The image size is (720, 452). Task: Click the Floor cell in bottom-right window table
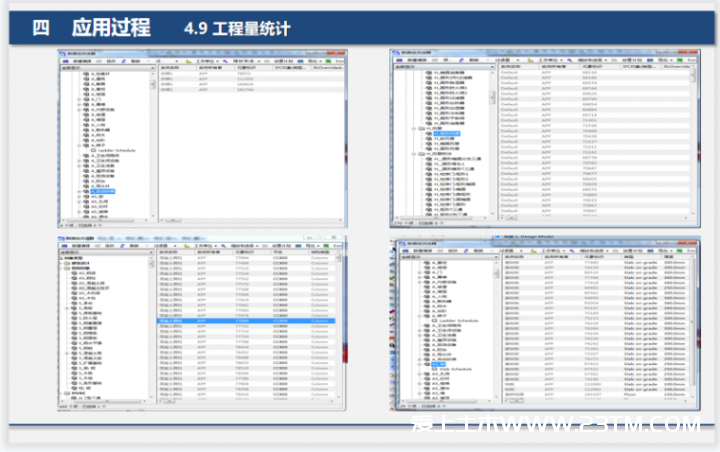[630, 395]
